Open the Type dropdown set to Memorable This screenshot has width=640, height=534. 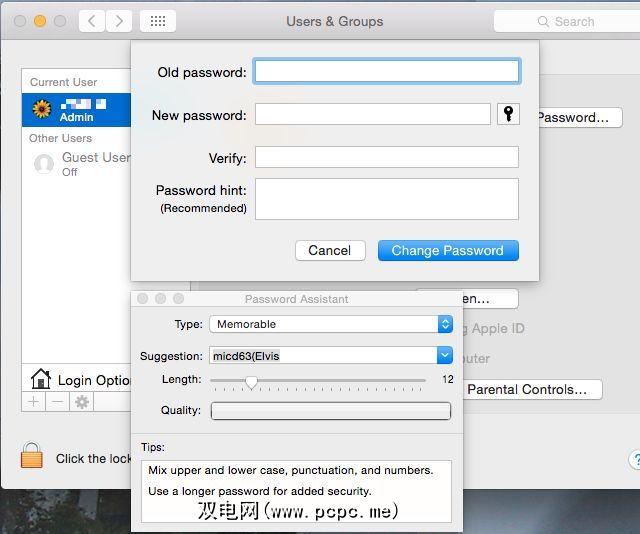pos(331,324)
